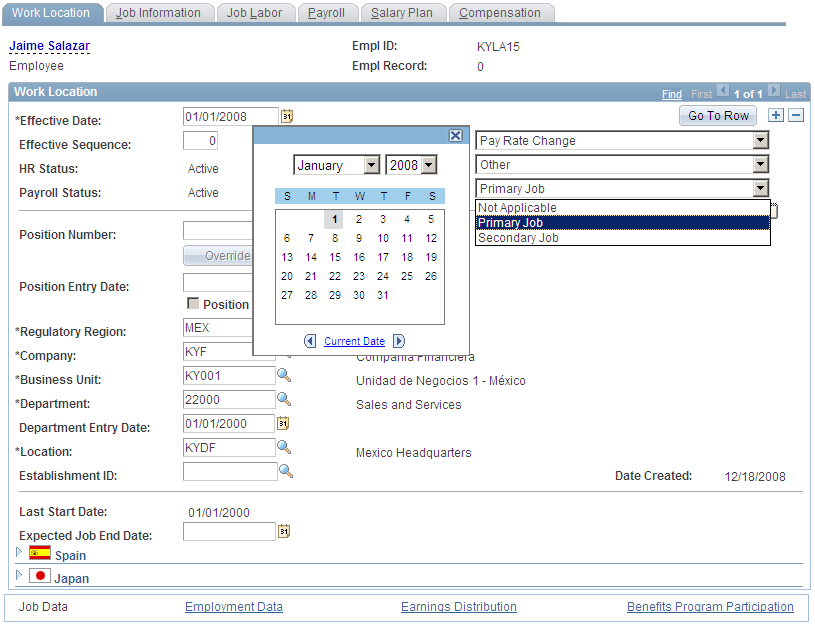Open the calendar icon next to Effective Date
This screenshot has height=628, width=815.
tap(289, 116)
